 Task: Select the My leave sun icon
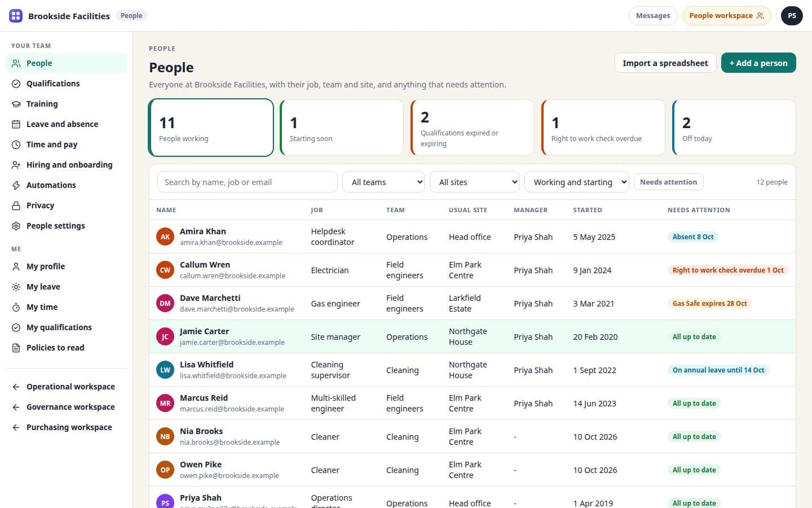click(16, 287)
